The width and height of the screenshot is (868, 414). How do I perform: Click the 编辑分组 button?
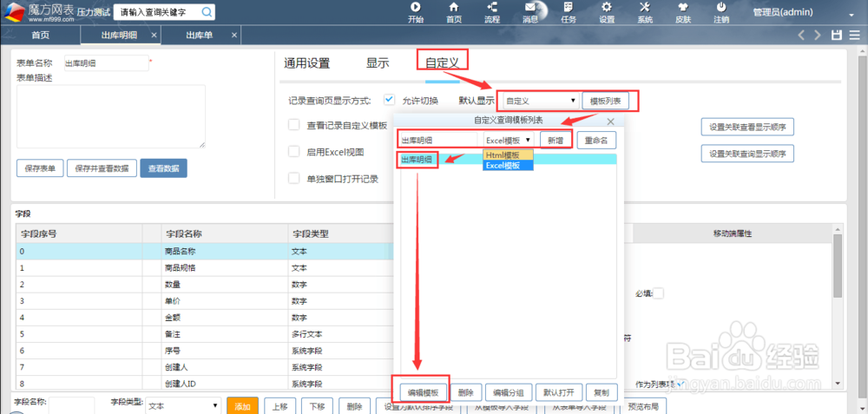[508, 392]
